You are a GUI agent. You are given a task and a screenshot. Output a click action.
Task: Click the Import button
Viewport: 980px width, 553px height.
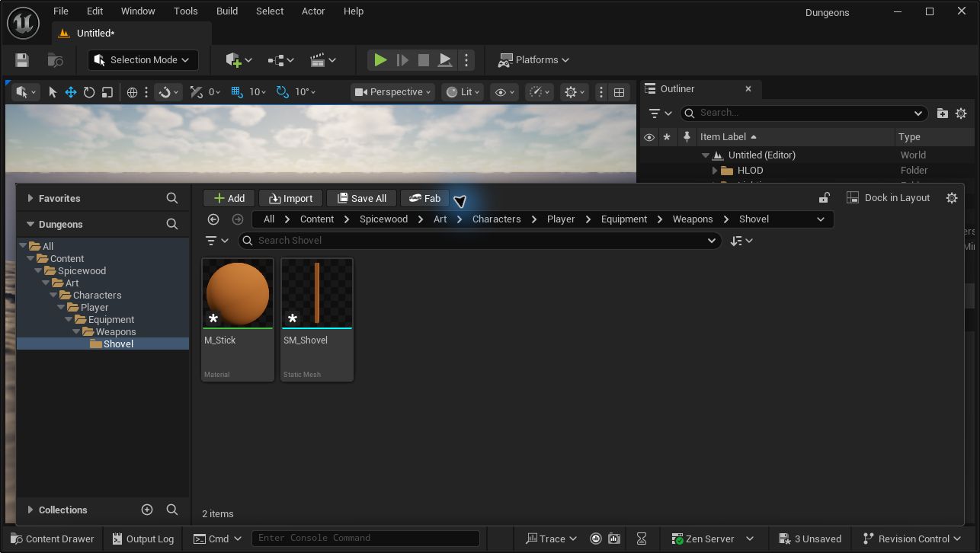(x=291, y=198)
